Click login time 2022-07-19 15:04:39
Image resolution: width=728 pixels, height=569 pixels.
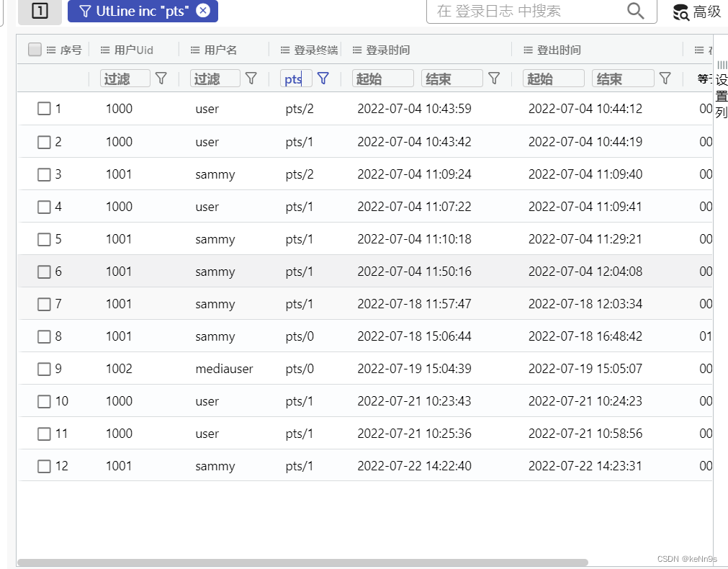click(414, 369)
